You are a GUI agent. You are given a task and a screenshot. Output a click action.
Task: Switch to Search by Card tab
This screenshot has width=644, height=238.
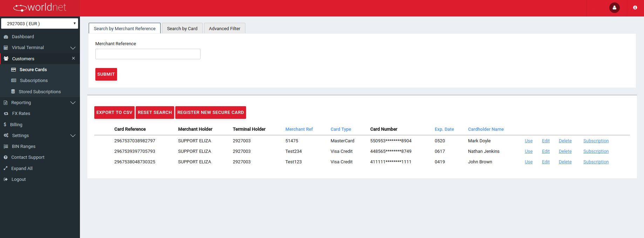182,28
